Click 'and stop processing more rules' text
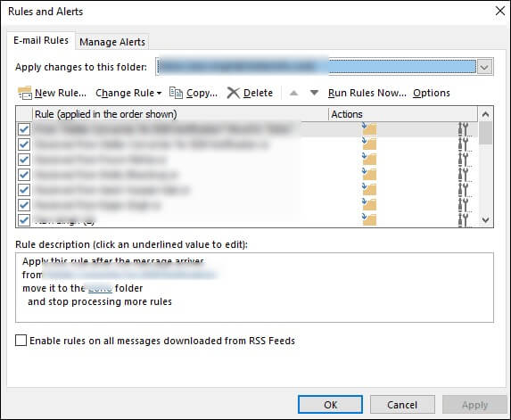Viewport: 511px width, 420px height. pyautogui.click(x=100, y=301)
